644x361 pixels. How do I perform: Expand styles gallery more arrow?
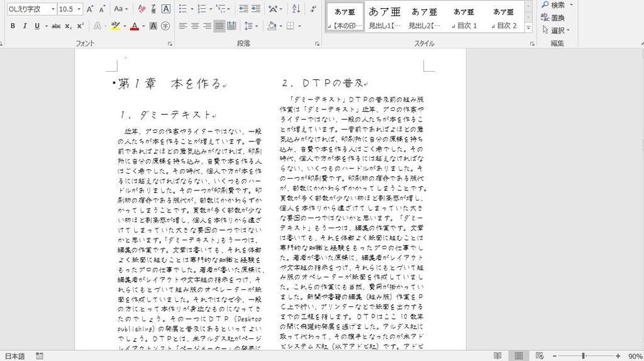tap(528, 28)
